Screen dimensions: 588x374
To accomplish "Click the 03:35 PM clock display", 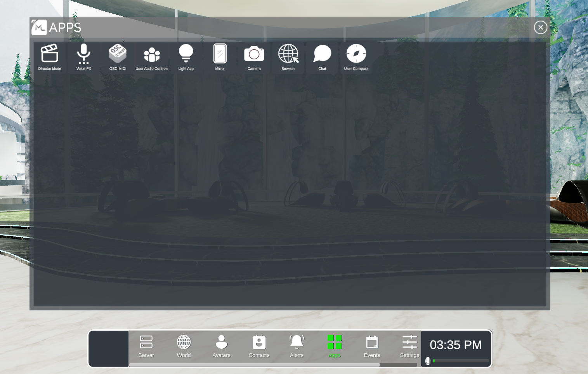I will coord(456,345).
